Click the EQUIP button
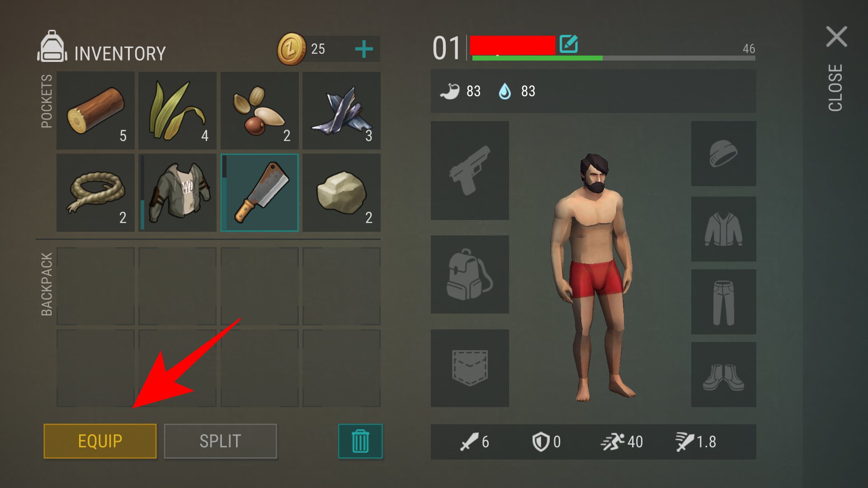The height and width of the screenshot is (488, 868). pos(100,441)
